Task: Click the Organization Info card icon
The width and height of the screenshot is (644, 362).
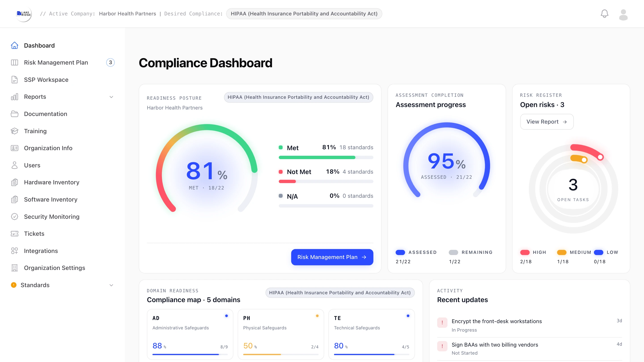Action: [x=15, y=148]
